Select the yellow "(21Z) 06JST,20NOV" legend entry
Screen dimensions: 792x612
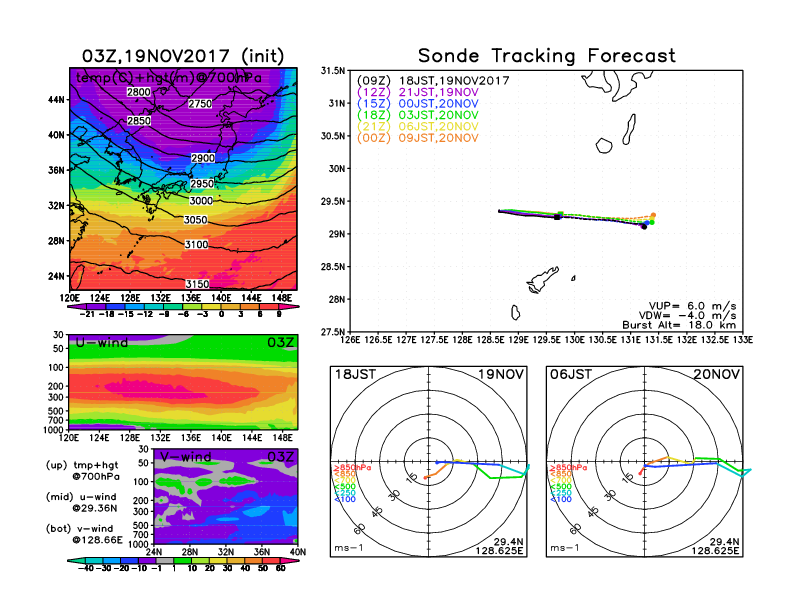(417, 126)
